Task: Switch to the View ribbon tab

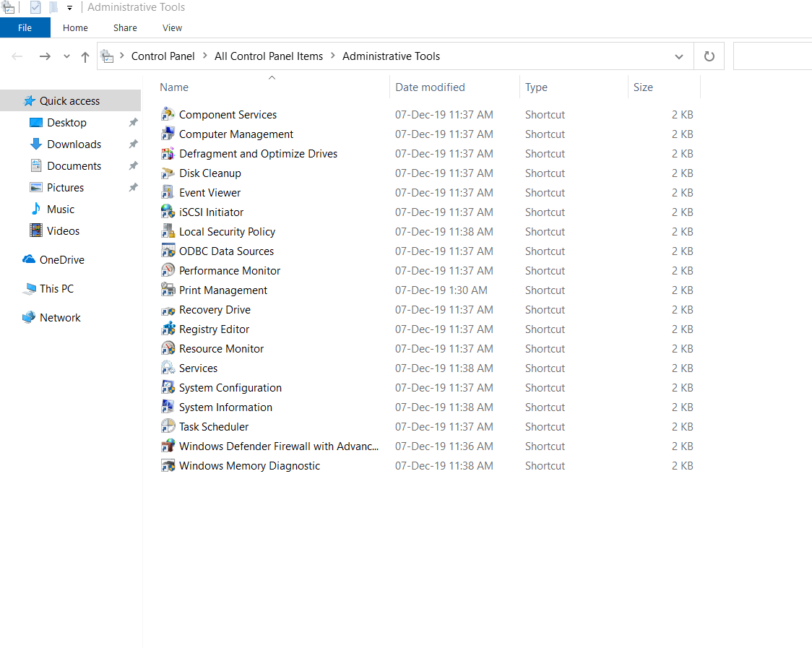Action: [x=172, y=27]
